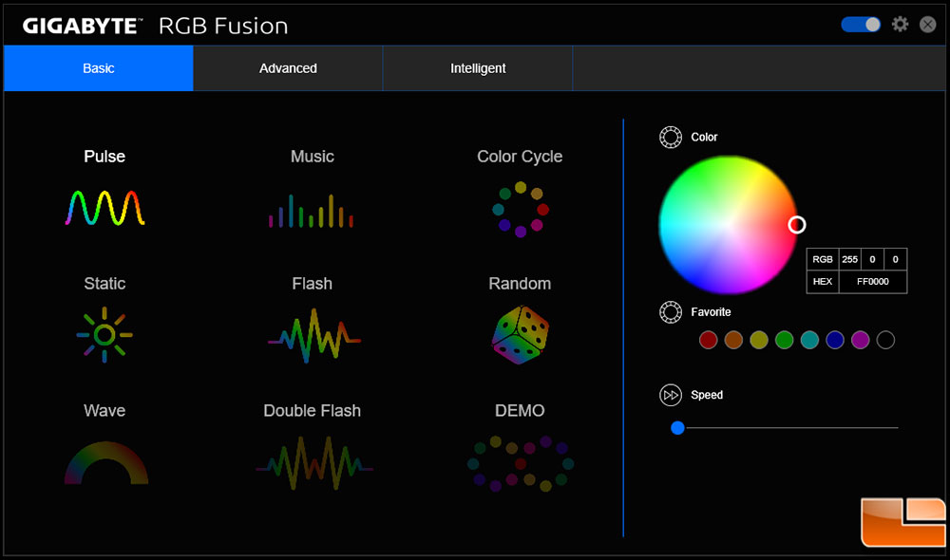Click the Double Flash mode label

313,411
